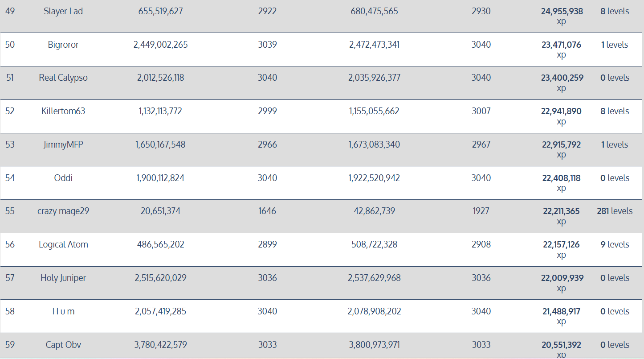Open crazy mage29 player page
This screenshot has width=644, height=359.
63,211
